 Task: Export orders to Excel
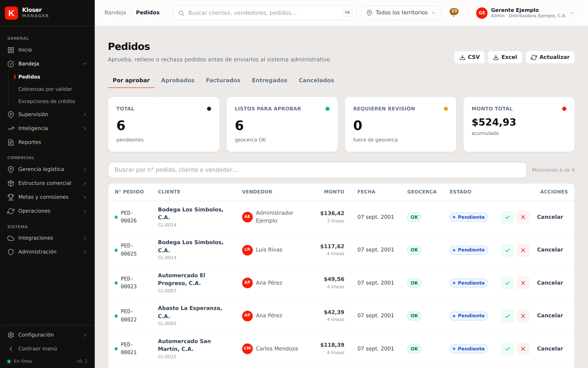click(x=505, y=57)
